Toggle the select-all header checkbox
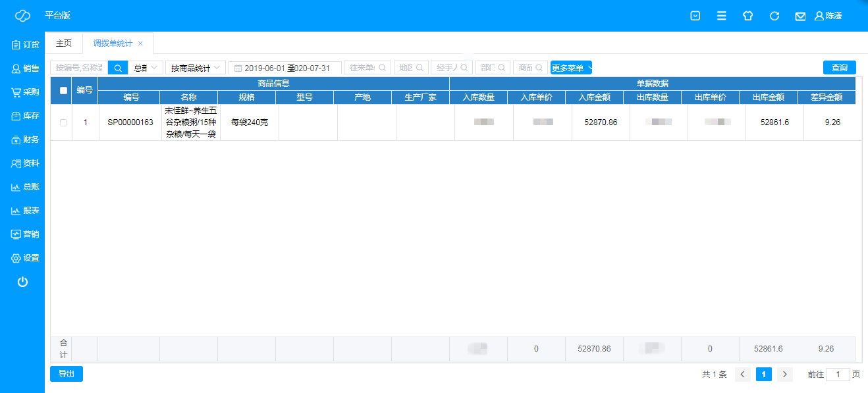 (63, 90)
